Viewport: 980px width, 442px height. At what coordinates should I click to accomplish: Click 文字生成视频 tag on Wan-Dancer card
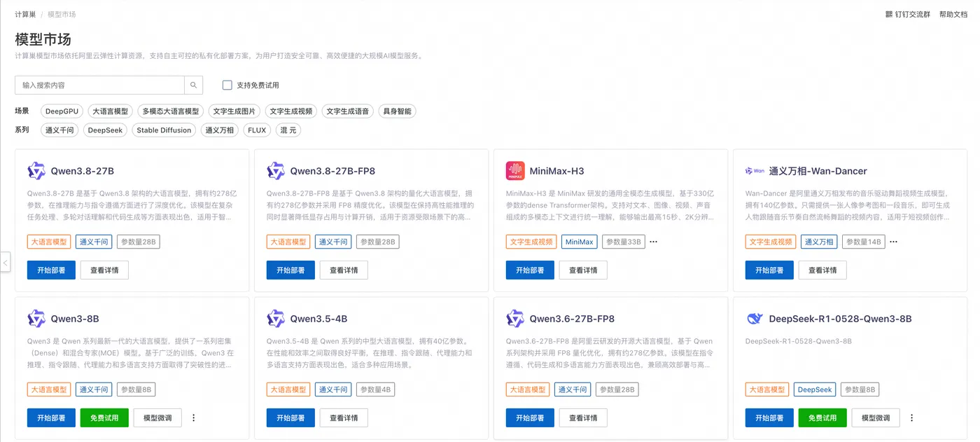(x=771, y=242)
